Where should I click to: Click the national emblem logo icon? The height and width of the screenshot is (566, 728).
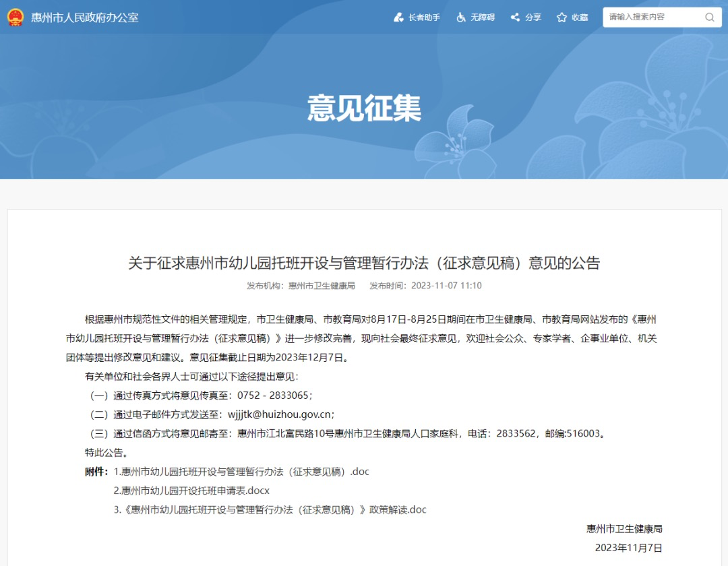16,17
